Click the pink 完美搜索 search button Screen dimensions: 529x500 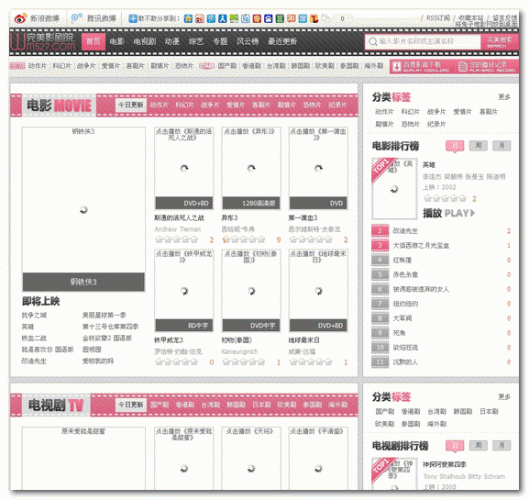click(499, 42)
